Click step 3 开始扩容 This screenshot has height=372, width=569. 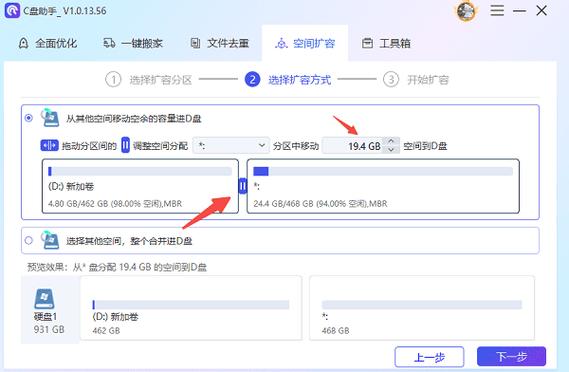tap(416, 79)
